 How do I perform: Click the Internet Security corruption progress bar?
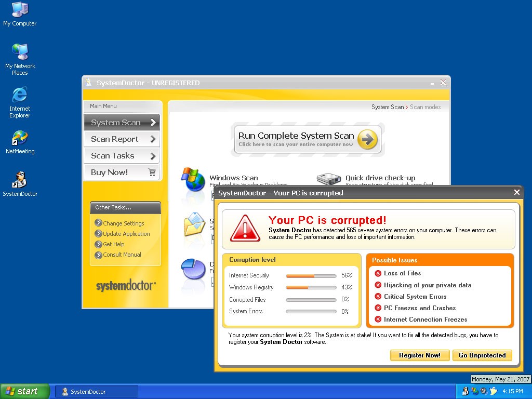point(311,276)
